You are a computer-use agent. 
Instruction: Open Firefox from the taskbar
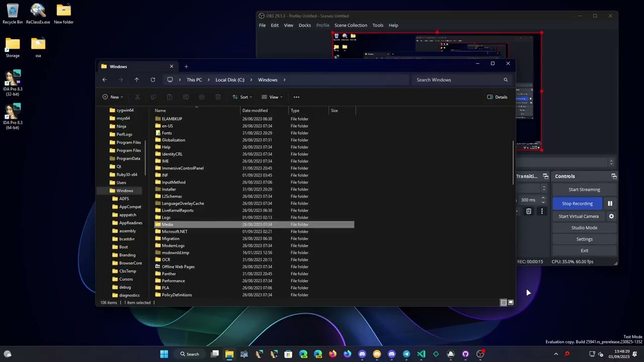point(333,354)
